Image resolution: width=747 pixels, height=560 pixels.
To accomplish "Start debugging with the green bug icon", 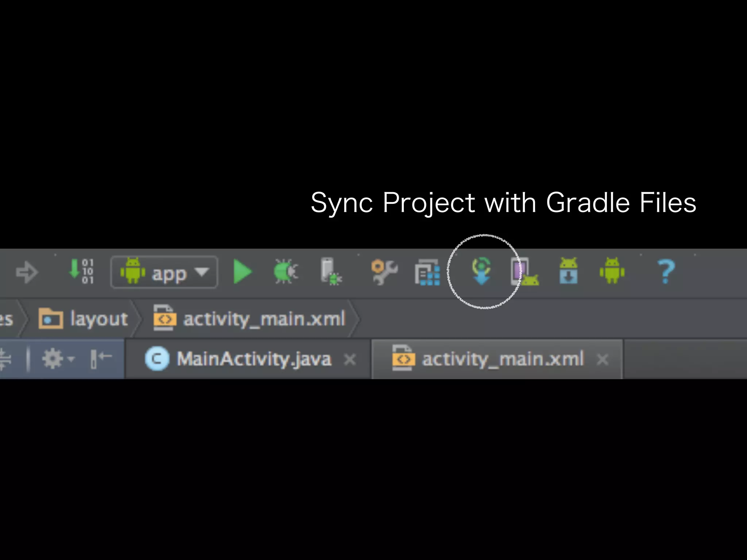I will (x=286, y=271).
